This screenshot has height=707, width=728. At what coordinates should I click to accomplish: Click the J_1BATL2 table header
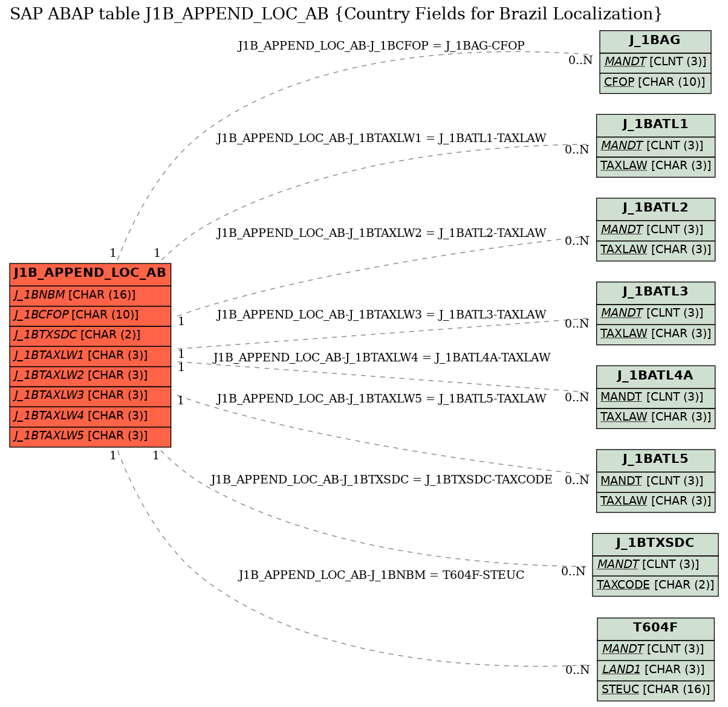point(655,208)
